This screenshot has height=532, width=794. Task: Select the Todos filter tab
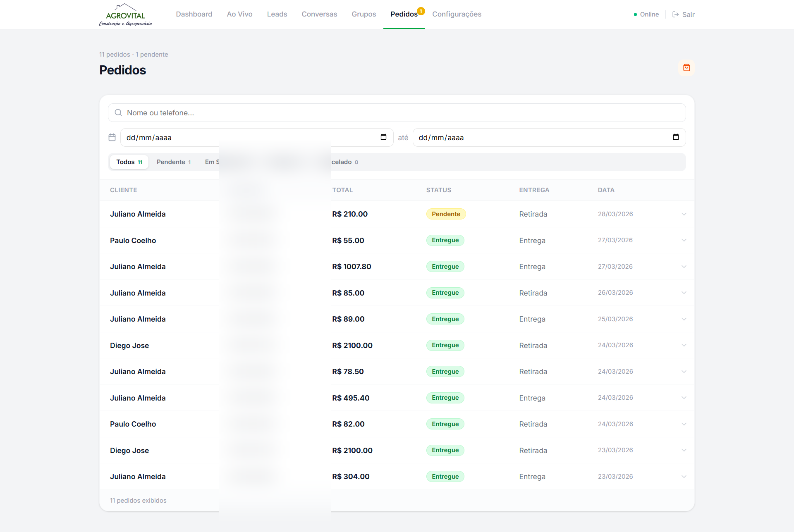tap(129, 162)
